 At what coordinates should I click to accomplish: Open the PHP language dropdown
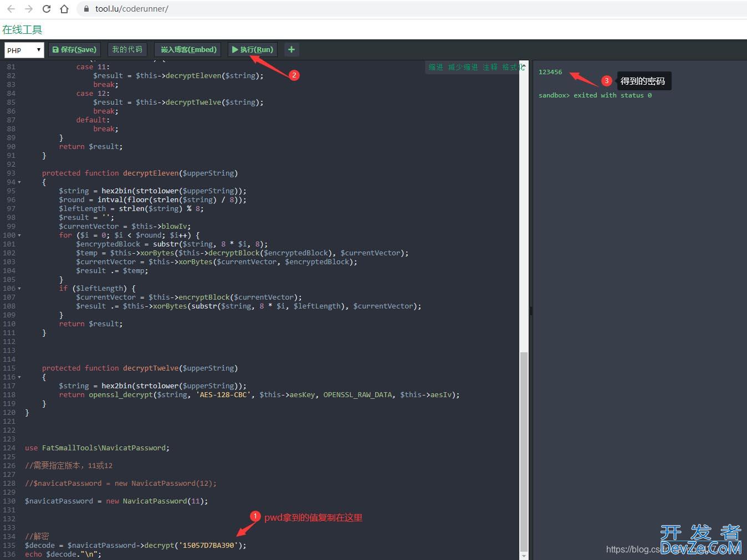click(x=24, y=50)
